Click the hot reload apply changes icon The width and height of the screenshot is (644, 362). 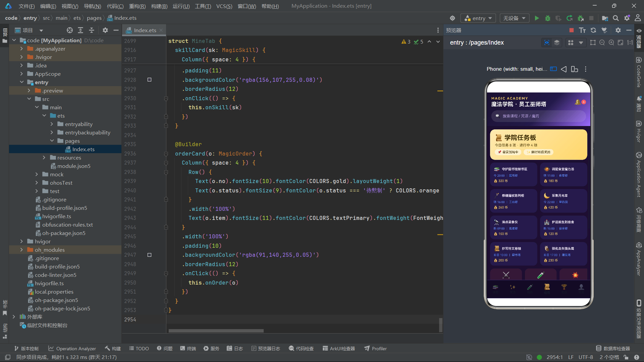tap(570, 18)
